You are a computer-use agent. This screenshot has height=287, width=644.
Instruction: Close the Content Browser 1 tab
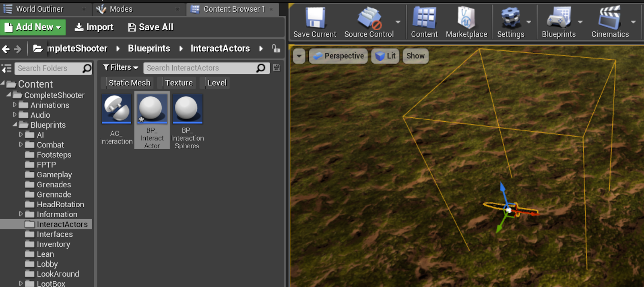(x=271, y=9)
